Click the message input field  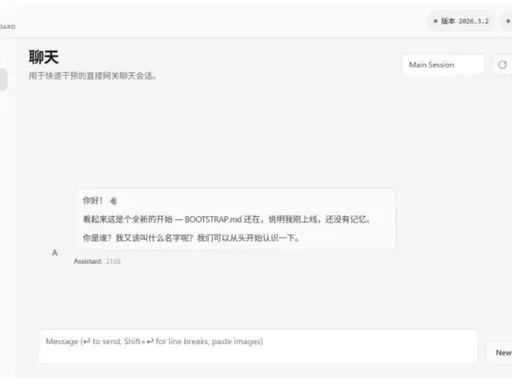coord(258,346)
